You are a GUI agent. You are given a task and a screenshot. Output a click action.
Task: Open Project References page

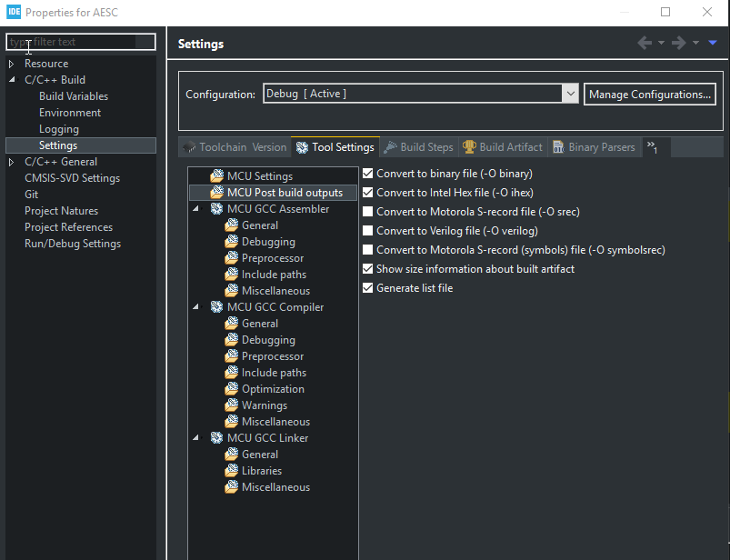click(68, 227)
